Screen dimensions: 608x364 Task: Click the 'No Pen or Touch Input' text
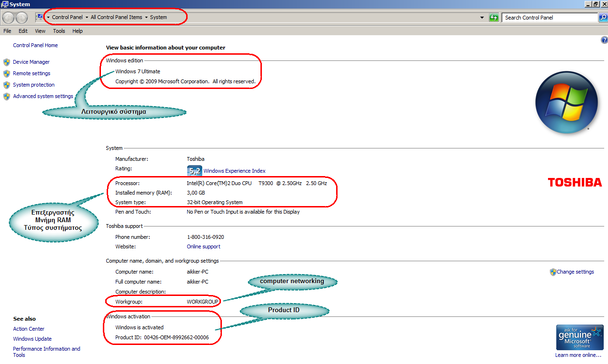[243, 212]
